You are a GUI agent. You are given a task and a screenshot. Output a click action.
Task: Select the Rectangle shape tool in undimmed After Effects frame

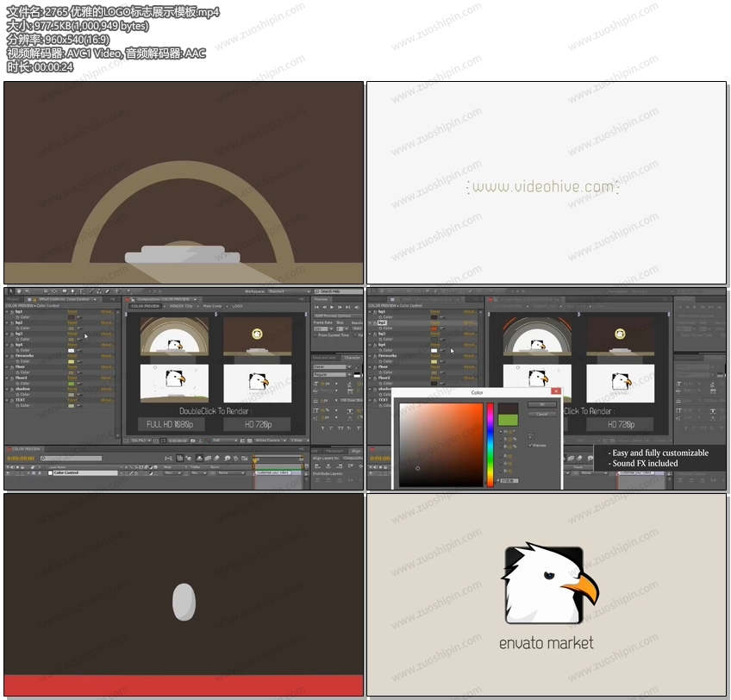65,291
